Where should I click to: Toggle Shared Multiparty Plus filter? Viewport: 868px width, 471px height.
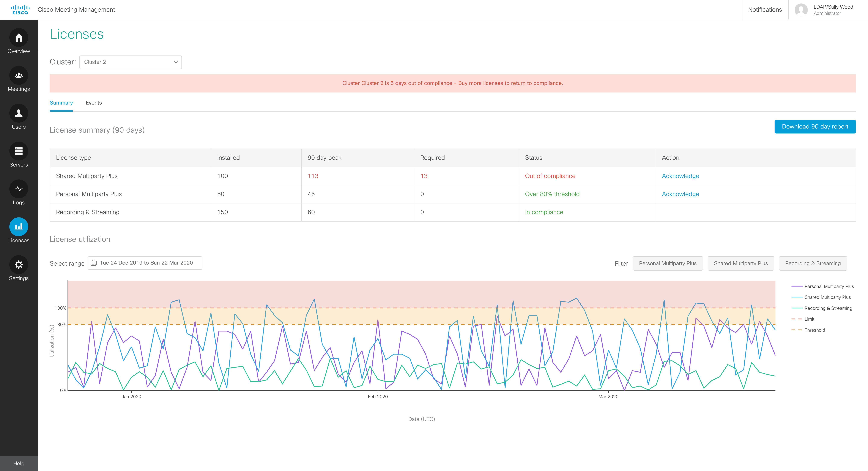pos(740,263)
